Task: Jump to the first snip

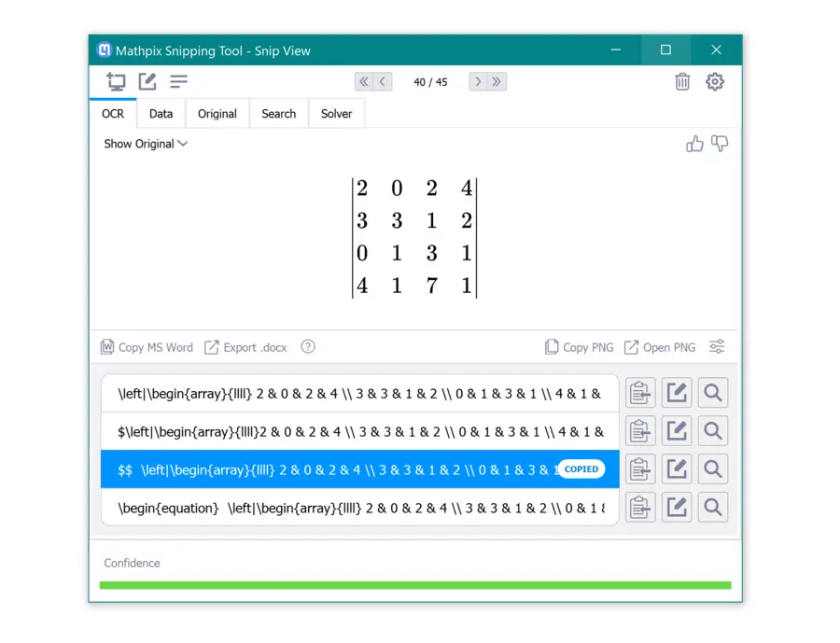Action: [x=364, y=82]
